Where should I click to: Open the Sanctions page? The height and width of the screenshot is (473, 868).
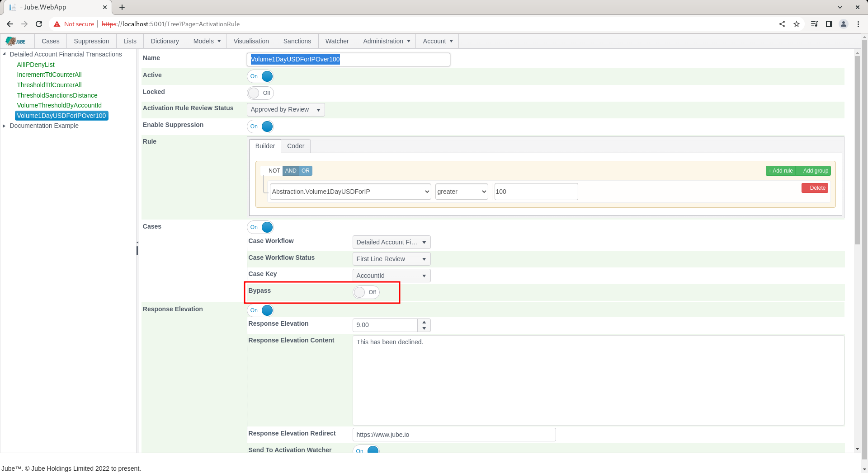(x=297, y=41)
